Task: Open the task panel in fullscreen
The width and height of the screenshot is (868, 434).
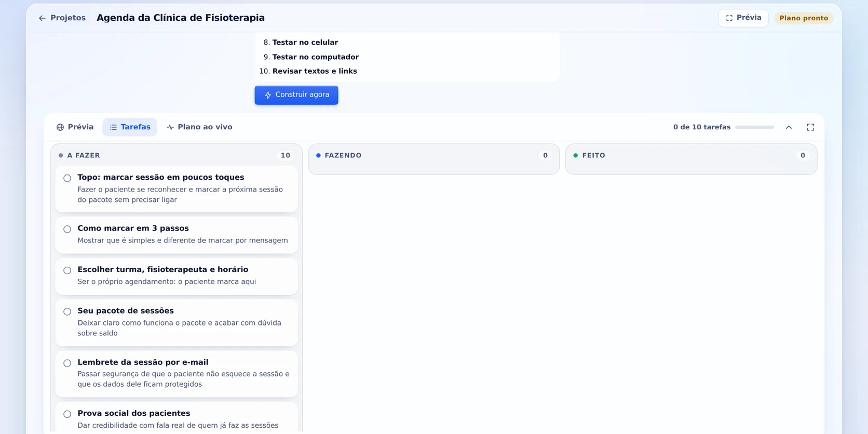Action: tap(810, 127)
